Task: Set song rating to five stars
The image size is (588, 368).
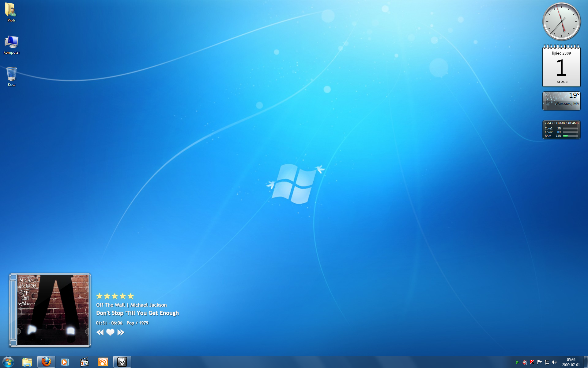Action: pyautogui.click(x=131, y=296)
